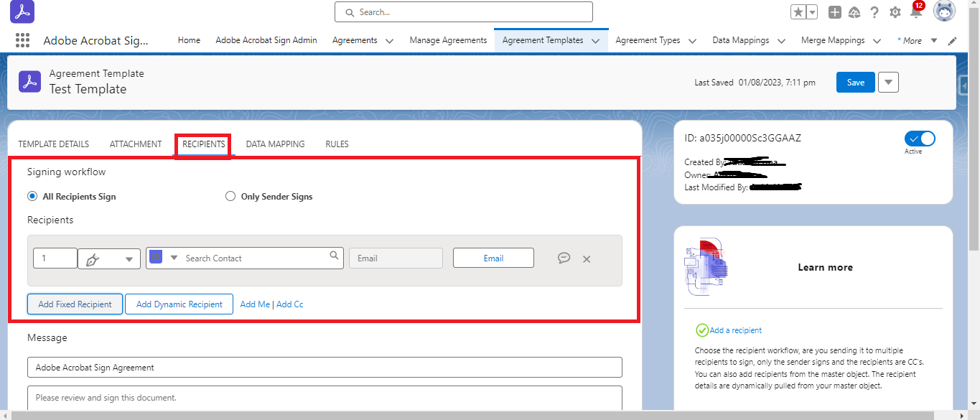Toggle the Active switch
Screen dimensions: 980x420
coord(920,139)
